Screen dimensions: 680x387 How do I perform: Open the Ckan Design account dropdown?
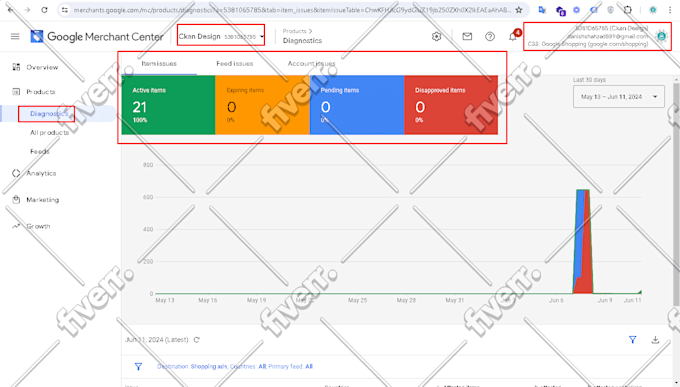click(221, 37)
